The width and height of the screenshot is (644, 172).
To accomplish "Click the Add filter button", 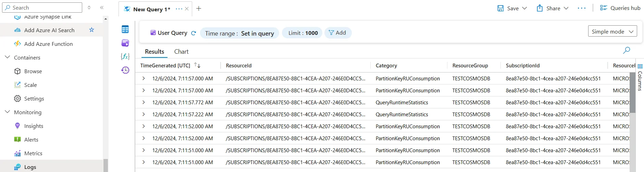I will [x=337, y=33].
